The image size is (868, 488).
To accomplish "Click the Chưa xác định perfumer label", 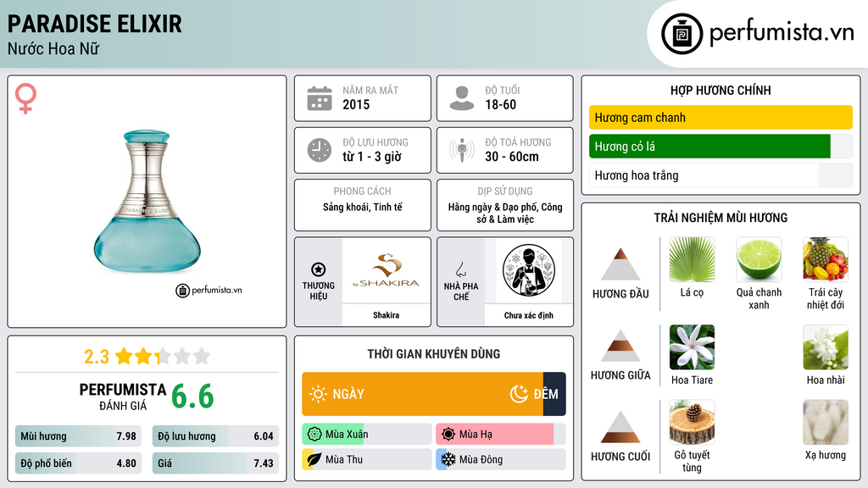I will click(x=529, y=315).
